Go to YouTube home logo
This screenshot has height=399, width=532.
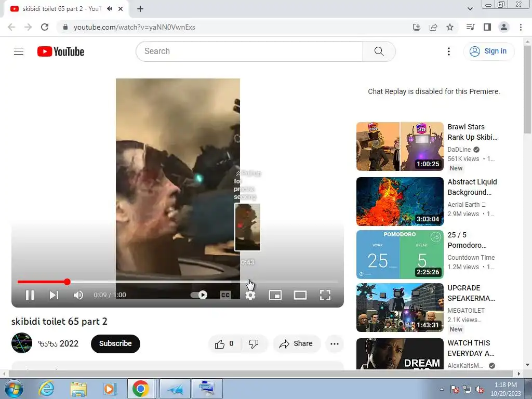click(x=61, y=51)
